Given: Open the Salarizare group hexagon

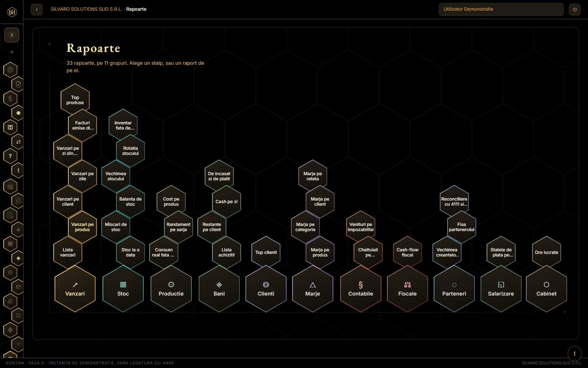Looking at the screenshot, I should (501, 289).
